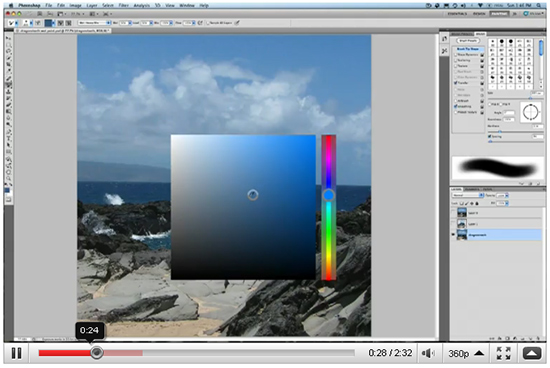
Task: Click the brush Angle input field
Action: (x=509, y=113)
